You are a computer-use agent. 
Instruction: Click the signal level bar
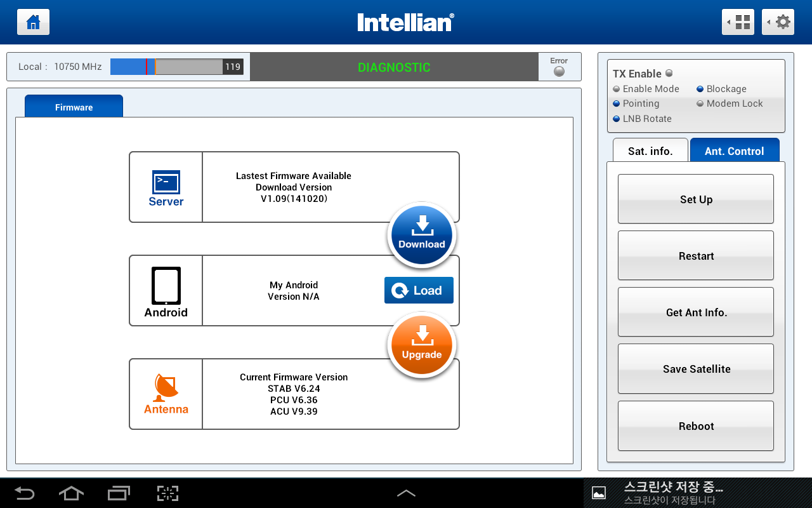pos(166,67)
